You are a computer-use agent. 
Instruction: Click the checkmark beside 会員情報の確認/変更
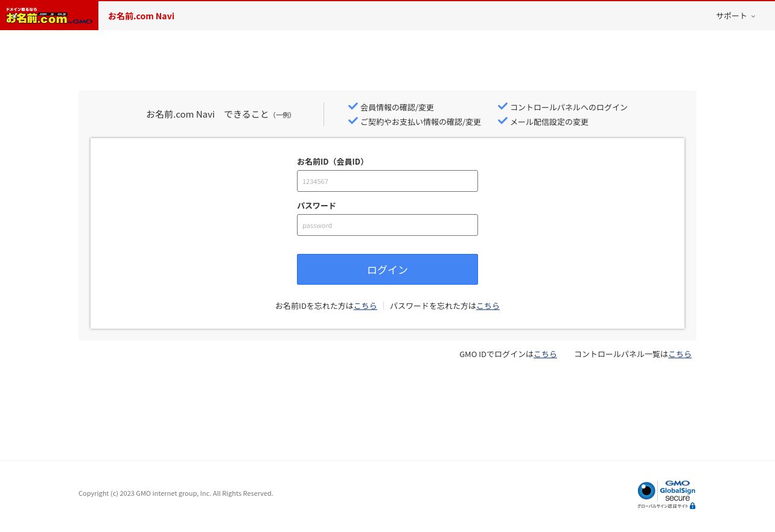tap(353, 106)
